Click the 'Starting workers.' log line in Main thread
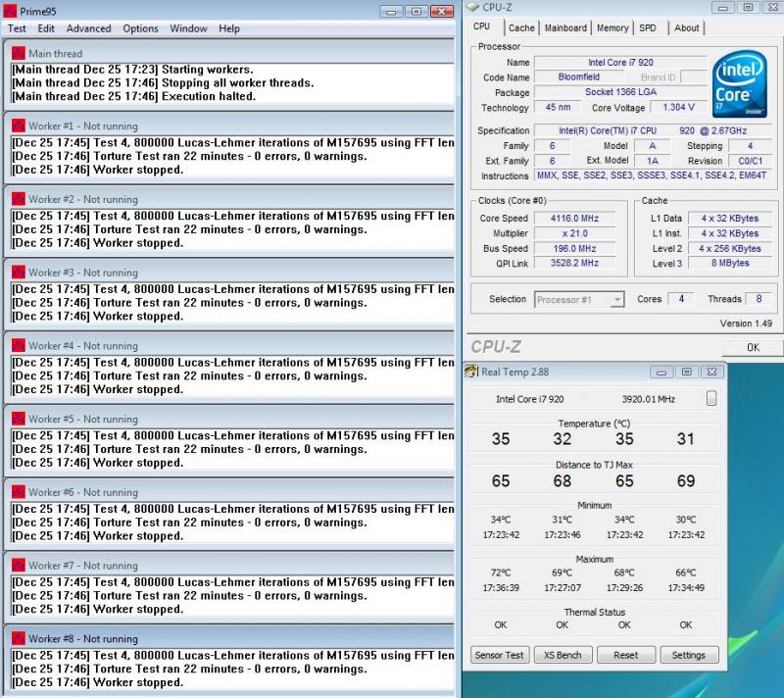Viewport: 784px width, 698px height. coord(132,69)
